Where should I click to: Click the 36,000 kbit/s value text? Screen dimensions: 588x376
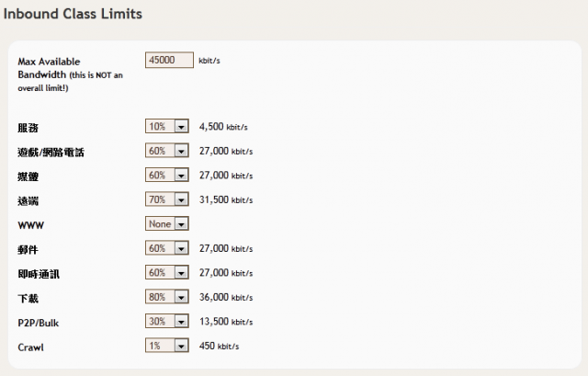[x=228, y=298]
